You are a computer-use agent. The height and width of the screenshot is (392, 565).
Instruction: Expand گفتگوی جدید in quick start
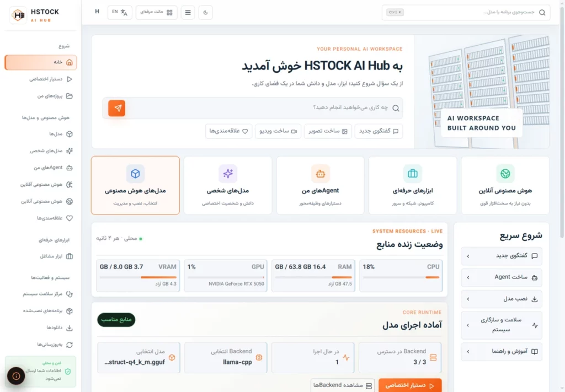point(501,256)
